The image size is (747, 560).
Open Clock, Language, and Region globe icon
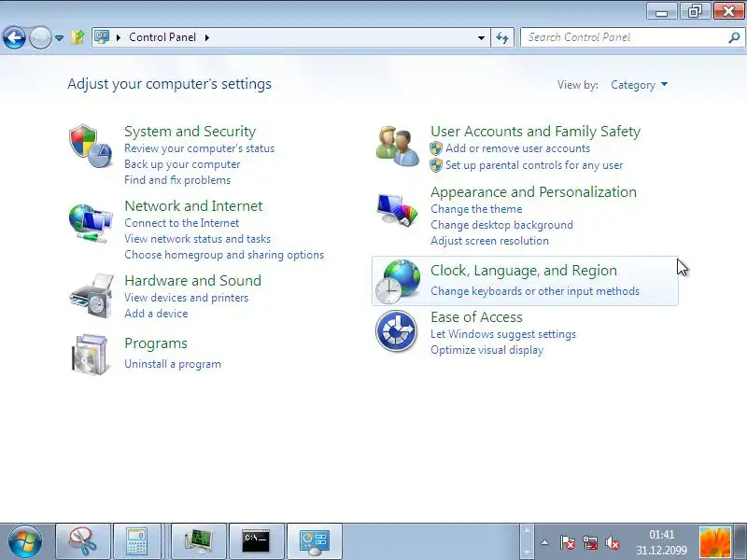tap(398, 282)
